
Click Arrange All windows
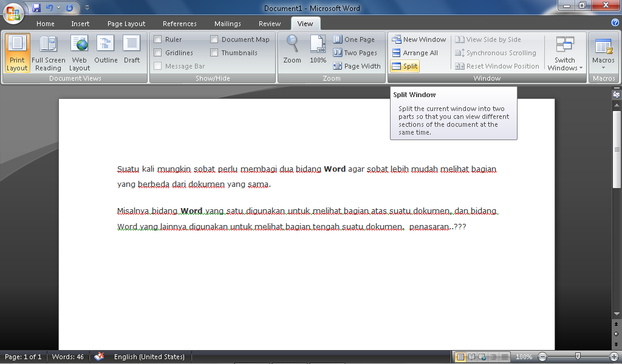[x=415, y=53]
